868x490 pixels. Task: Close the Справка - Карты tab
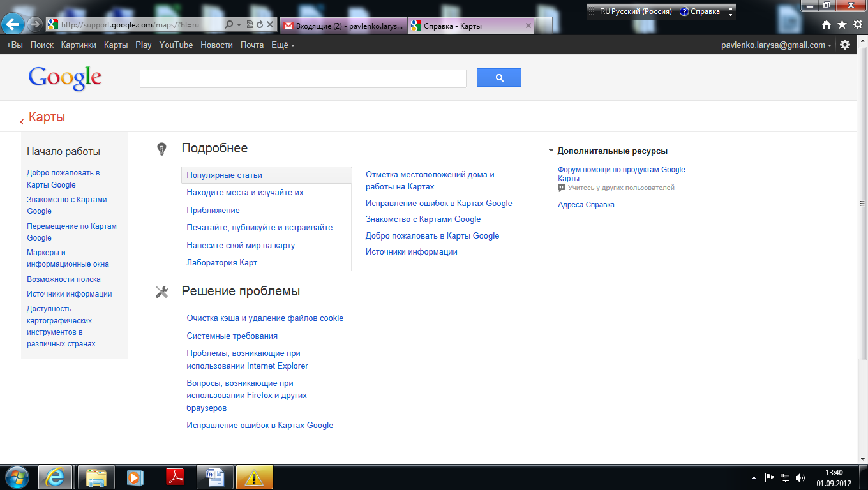(x=528, y=26)
